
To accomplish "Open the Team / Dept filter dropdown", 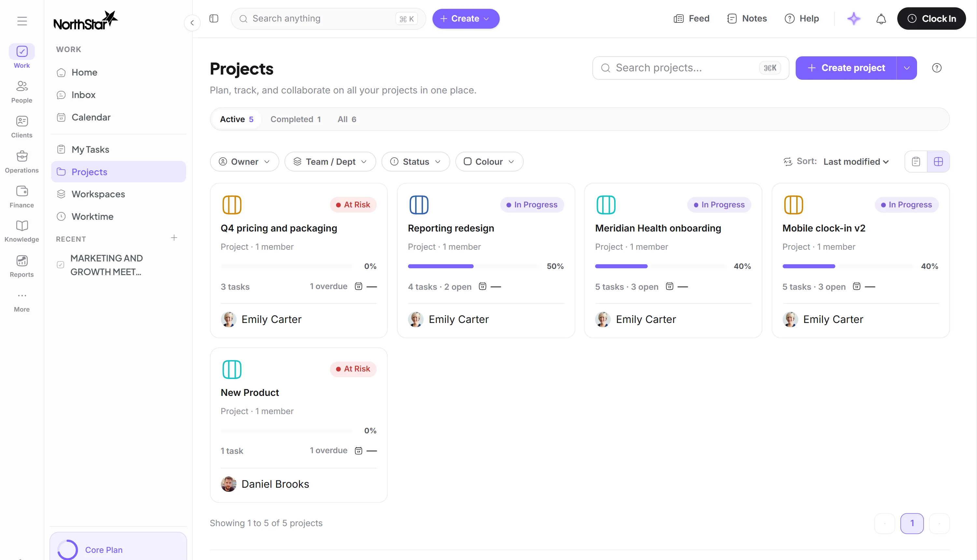I will tap(330, 161).
